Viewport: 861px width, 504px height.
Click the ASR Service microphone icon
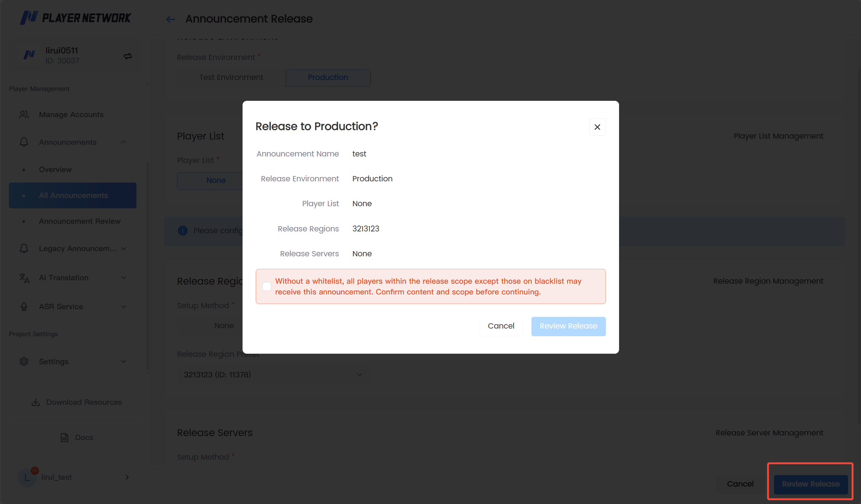click(x=24, y=306)
